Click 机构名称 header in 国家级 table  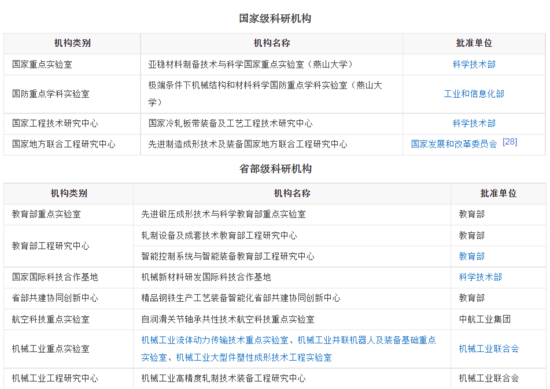point(272,43)
